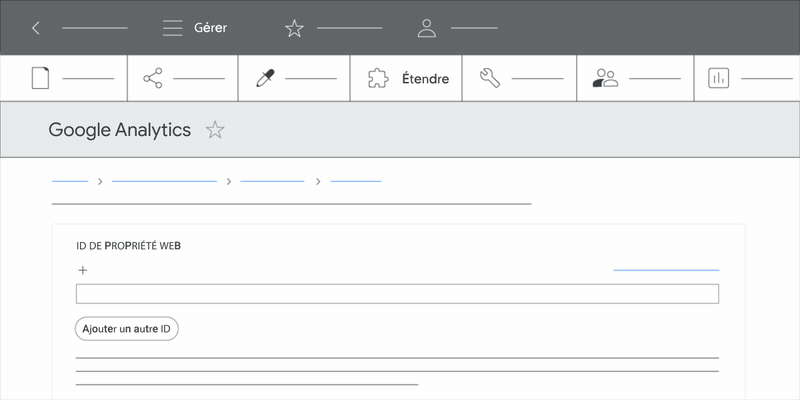
Task: Click the last breadcrumb link
Action: [x=356, y=181]
